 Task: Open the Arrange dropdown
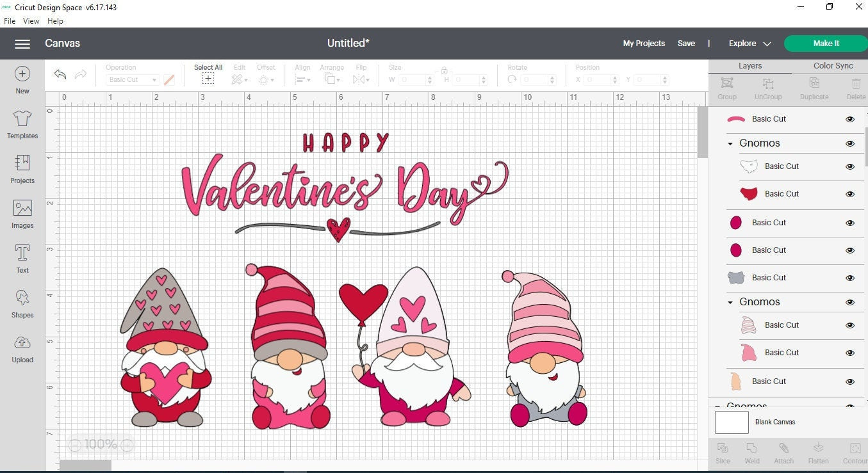[332, 79]
